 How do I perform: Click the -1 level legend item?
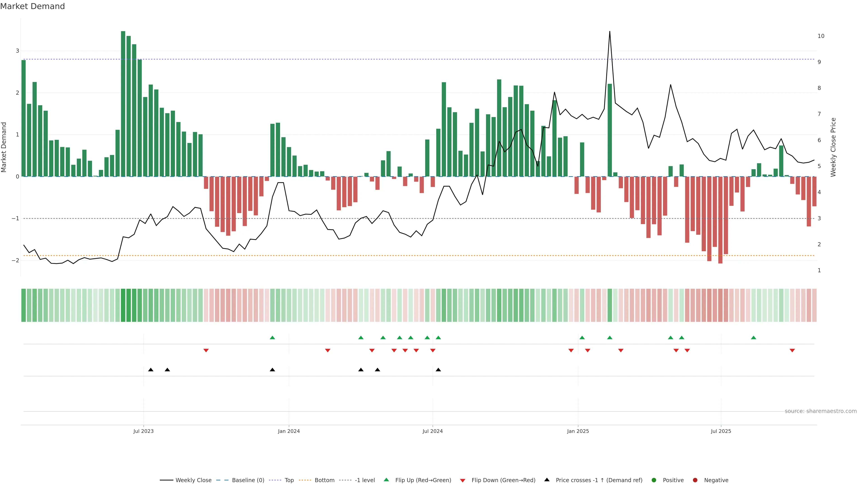365,480
